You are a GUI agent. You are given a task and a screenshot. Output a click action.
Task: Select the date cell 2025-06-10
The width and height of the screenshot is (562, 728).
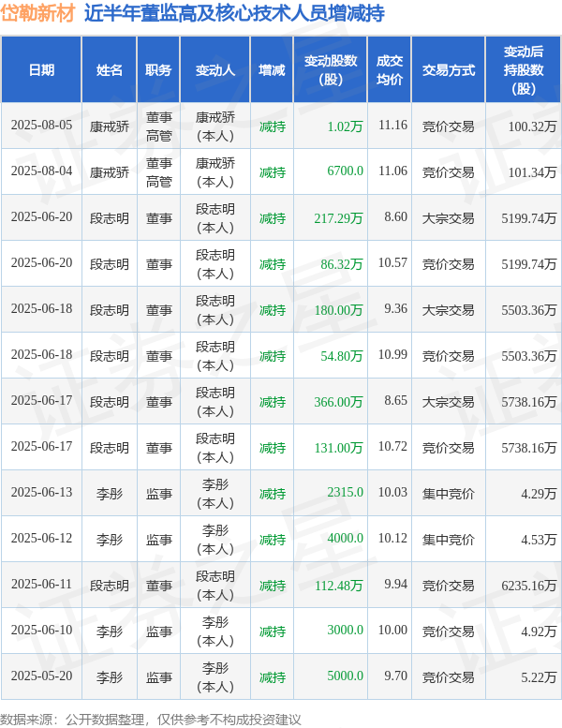42,631
